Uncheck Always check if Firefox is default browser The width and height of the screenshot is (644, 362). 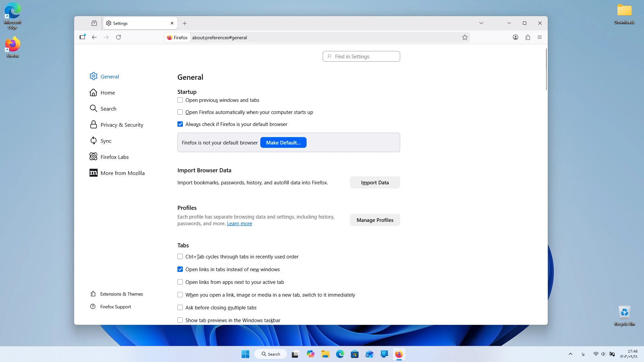pyautogui.click(x=180, y=124)
